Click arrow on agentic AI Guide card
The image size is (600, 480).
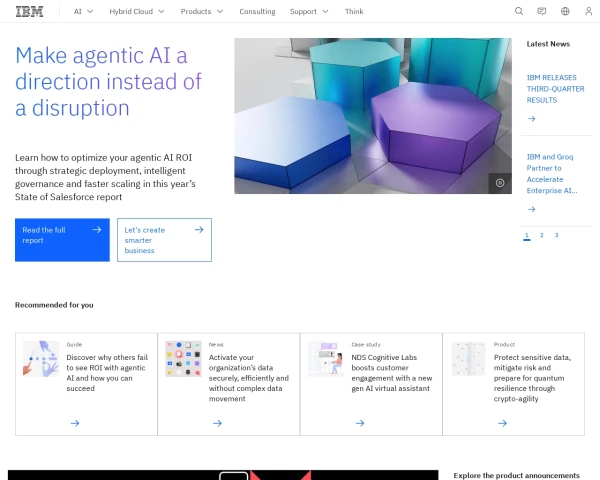[75, 423]
